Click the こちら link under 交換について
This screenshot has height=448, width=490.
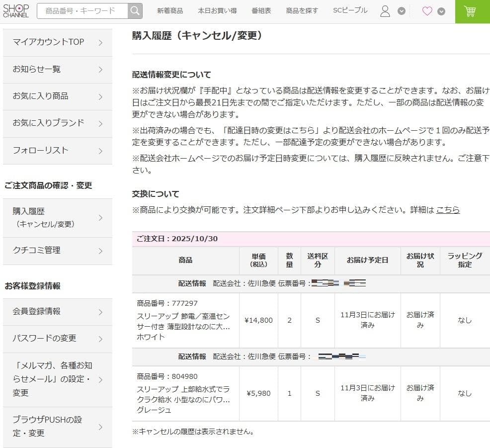448,210
